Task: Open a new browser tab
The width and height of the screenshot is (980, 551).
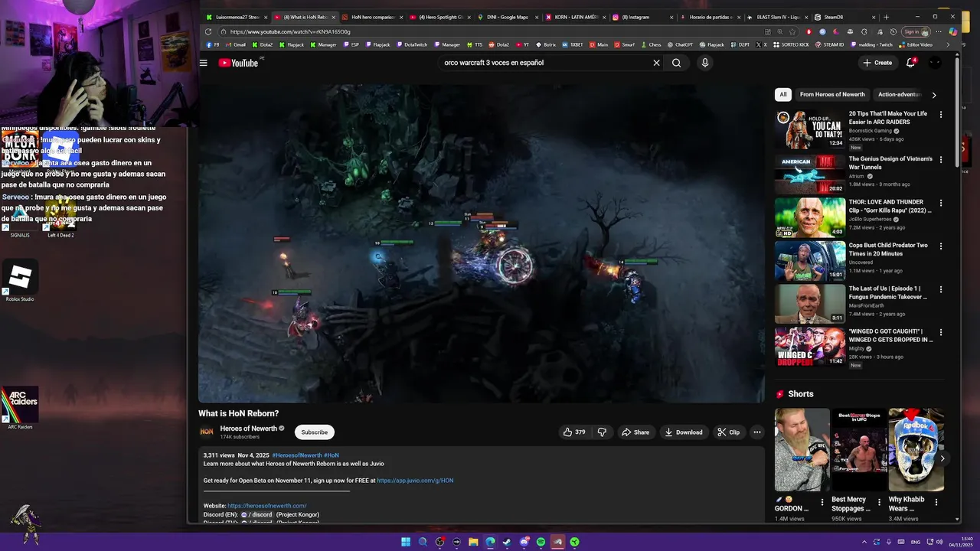Action: click(887, 17)
